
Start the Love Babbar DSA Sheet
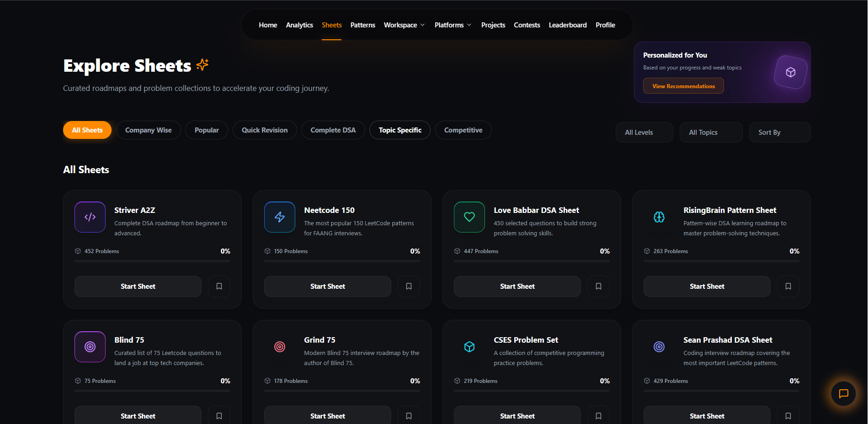point(517,286)
